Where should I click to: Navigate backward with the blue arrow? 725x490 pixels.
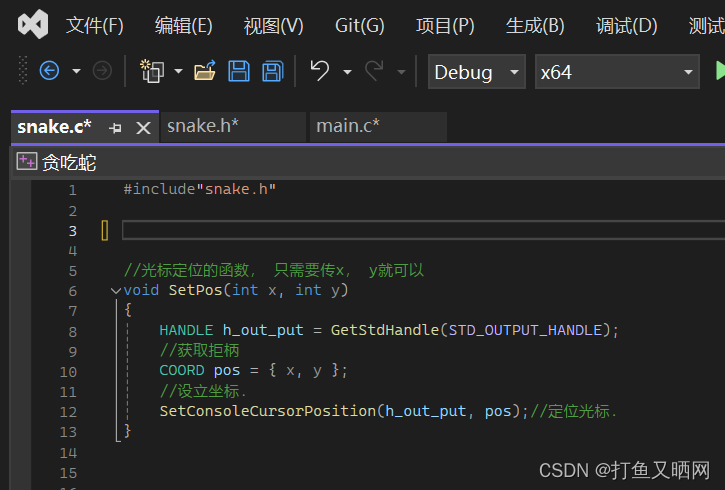[49, 71]
